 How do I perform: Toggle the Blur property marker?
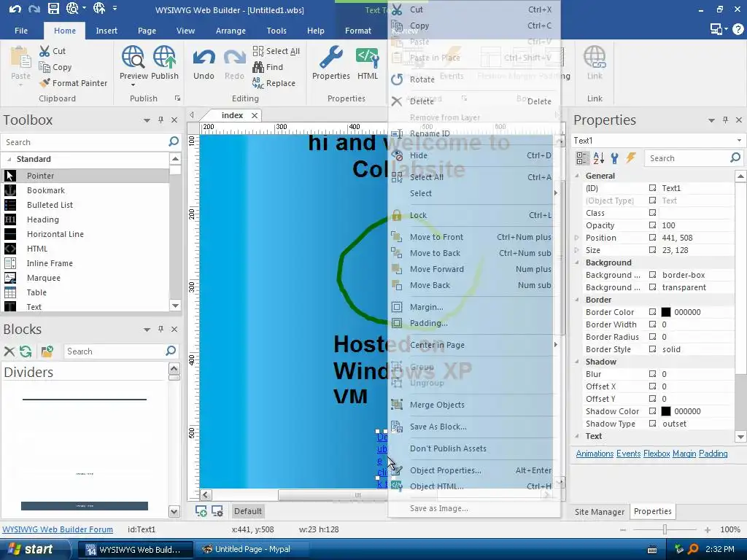pyautogui.click(x=652, y=374)
